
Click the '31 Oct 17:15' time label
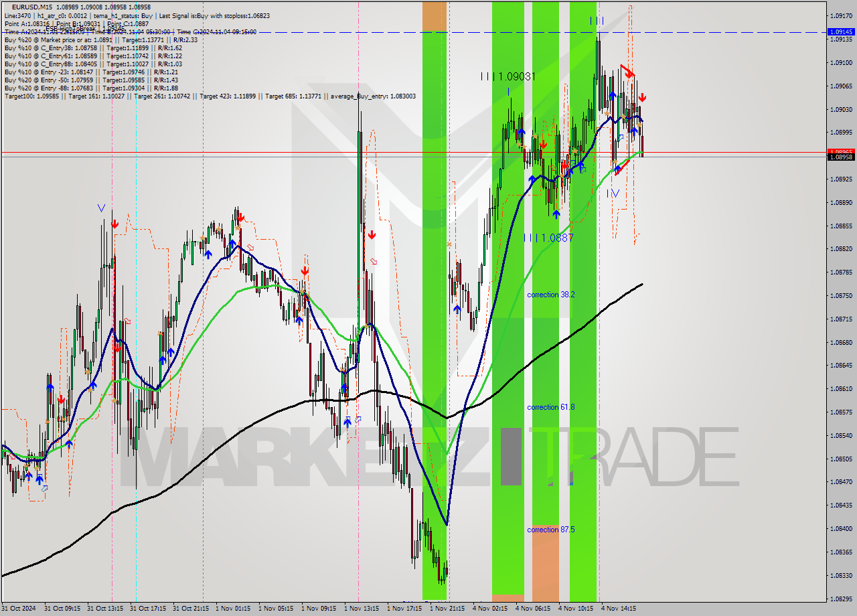coord(149,609)
